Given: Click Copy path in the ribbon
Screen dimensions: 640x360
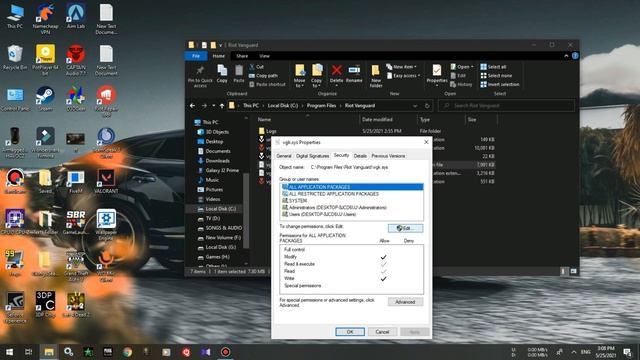Looking at the screenshot, I should pyautogui.click(x=264, y=76).
